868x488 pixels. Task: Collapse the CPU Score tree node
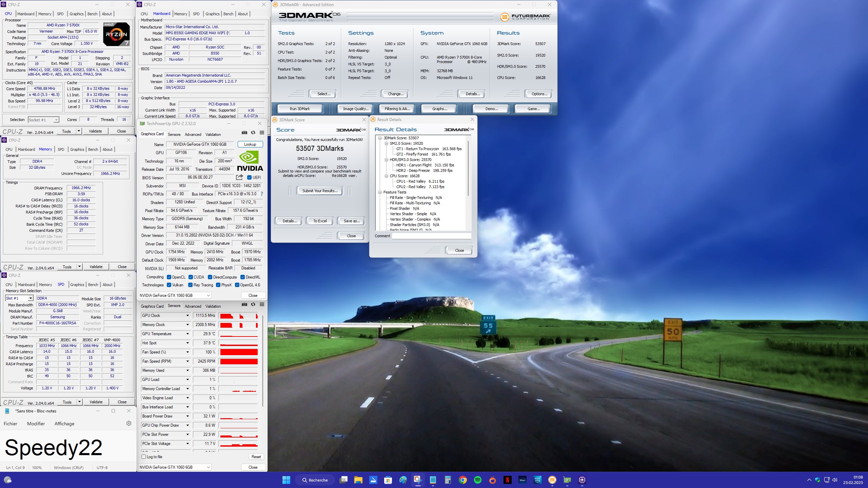pyautogui.click(x=386, y=176)
